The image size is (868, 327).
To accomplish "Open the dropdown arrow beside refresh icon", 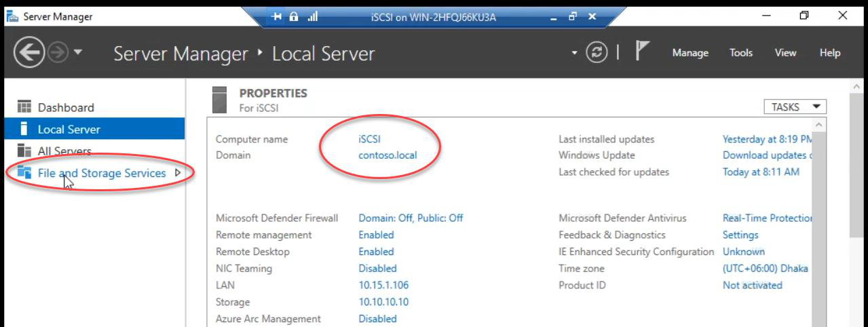I will click(x=575, y=53).
